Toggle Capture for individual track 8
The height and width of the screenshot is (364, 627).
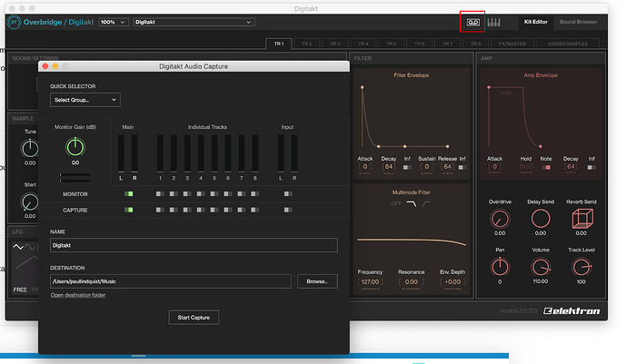point(254,210)
